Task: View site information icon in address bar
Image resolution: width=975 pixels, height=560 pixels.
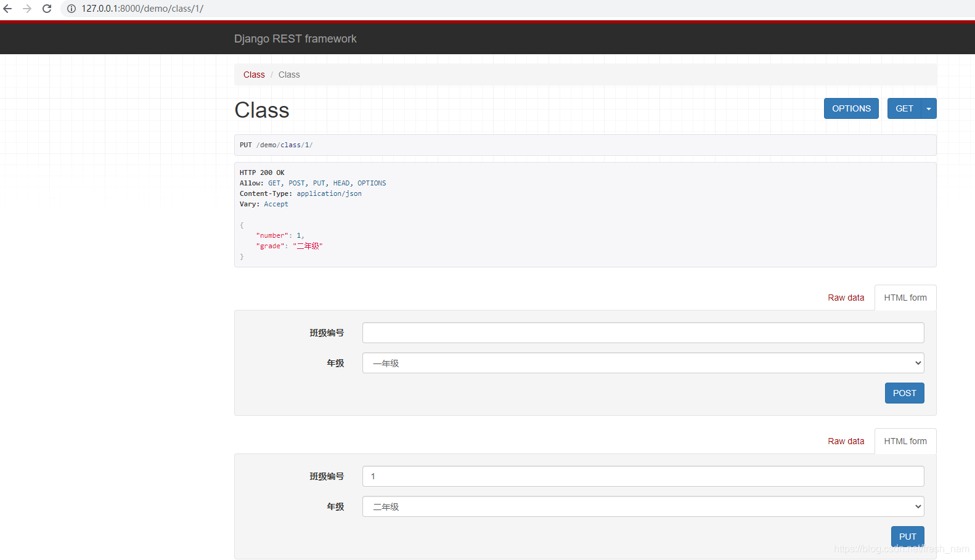Action: pyautogui.click(x=71, y=9)
